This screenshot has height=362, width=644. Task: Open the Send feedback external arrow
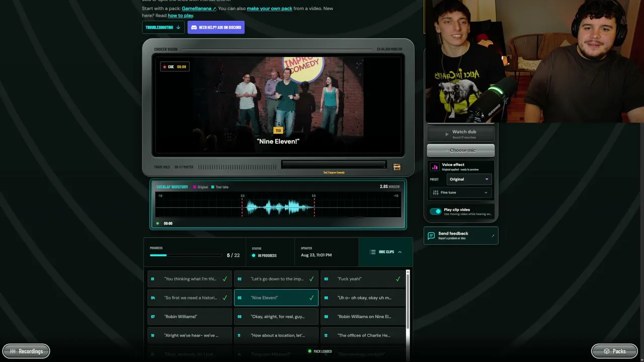pos(493,235)
